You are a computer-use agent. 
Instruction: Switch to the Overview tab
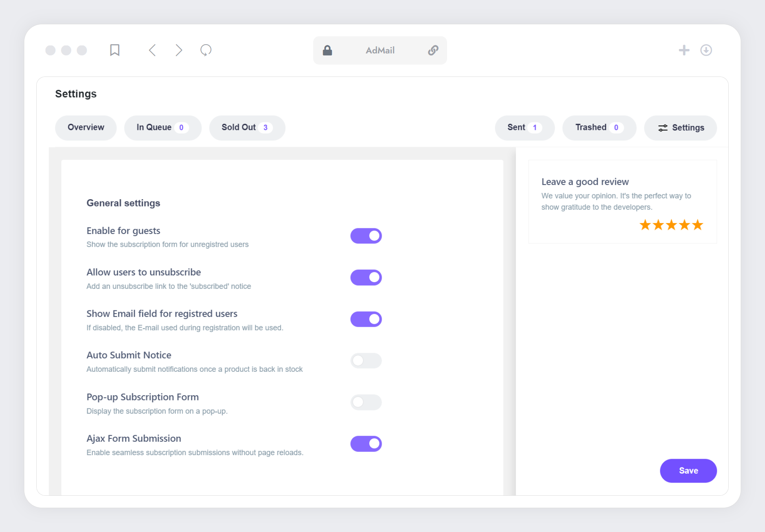coord(86,128)
